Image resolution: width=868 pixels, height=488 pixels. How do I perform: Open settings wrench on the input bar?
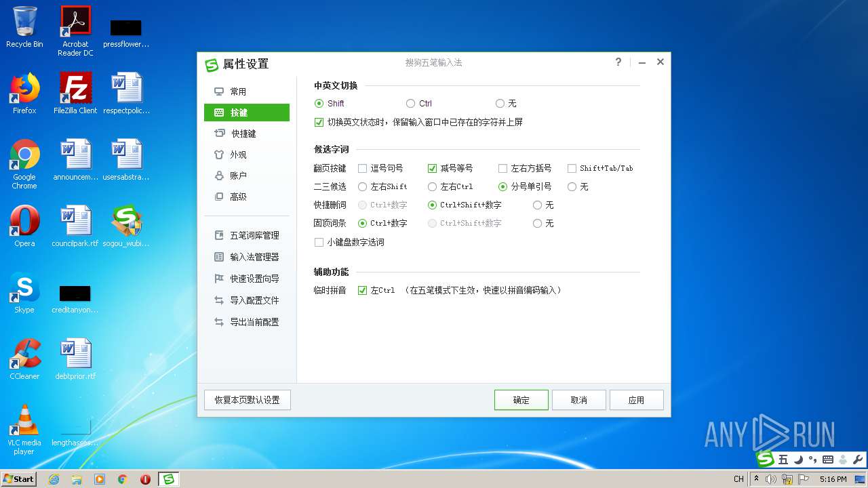click(x=857, y=460)
